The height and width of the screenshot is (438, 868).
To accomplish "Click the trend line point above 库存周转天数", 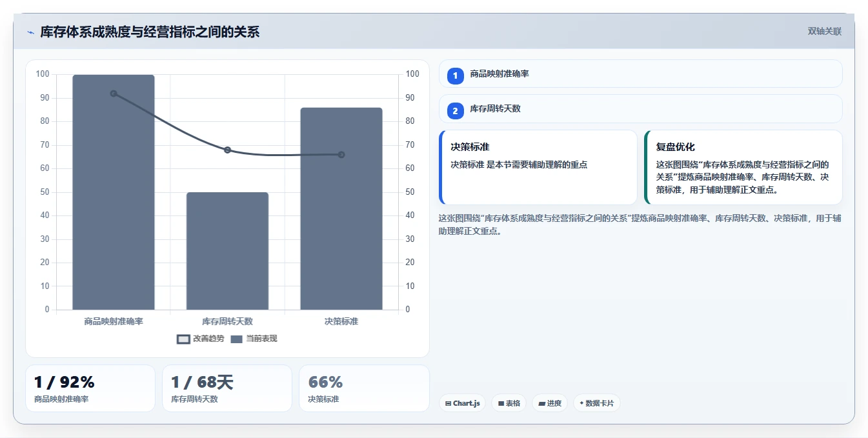I will [x=227, y=150].
